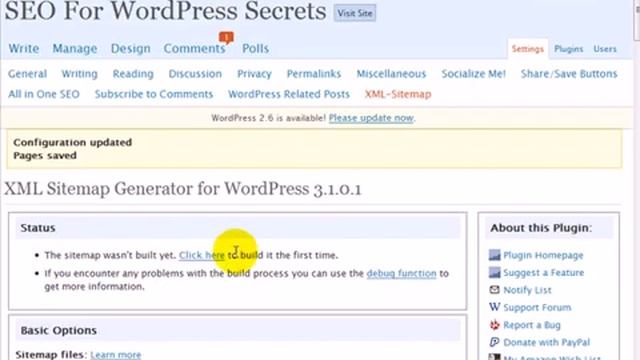Open Share/Save Buttons settings page

click(569, 74)
